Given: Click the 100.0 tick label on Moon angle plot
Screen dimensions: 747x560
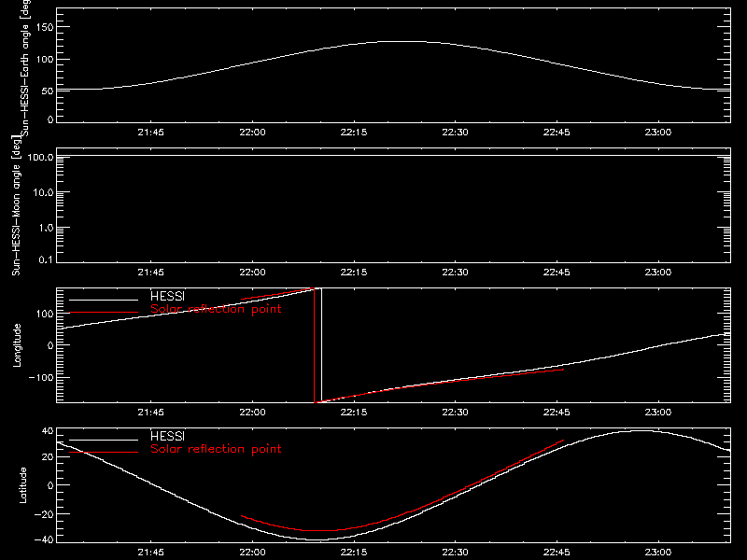Looking at the screenshot, I should (x=41, y=157).
